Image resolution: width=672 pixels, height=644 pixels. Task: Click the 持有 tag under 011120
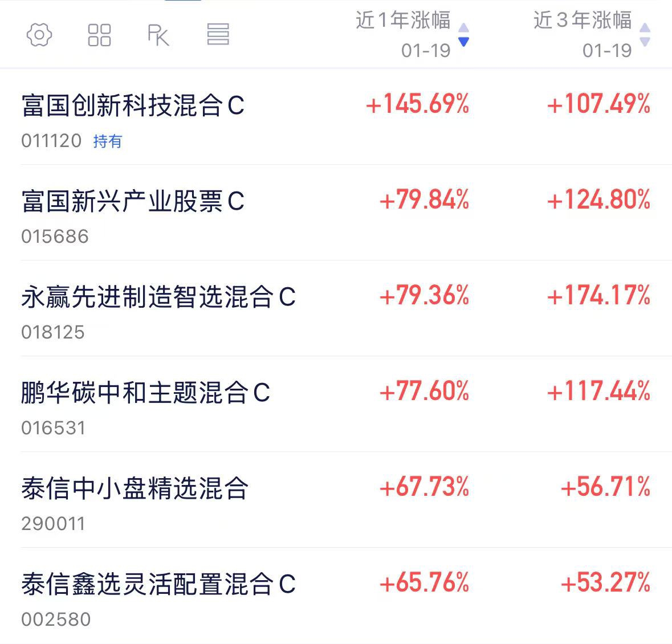(107, 141)
